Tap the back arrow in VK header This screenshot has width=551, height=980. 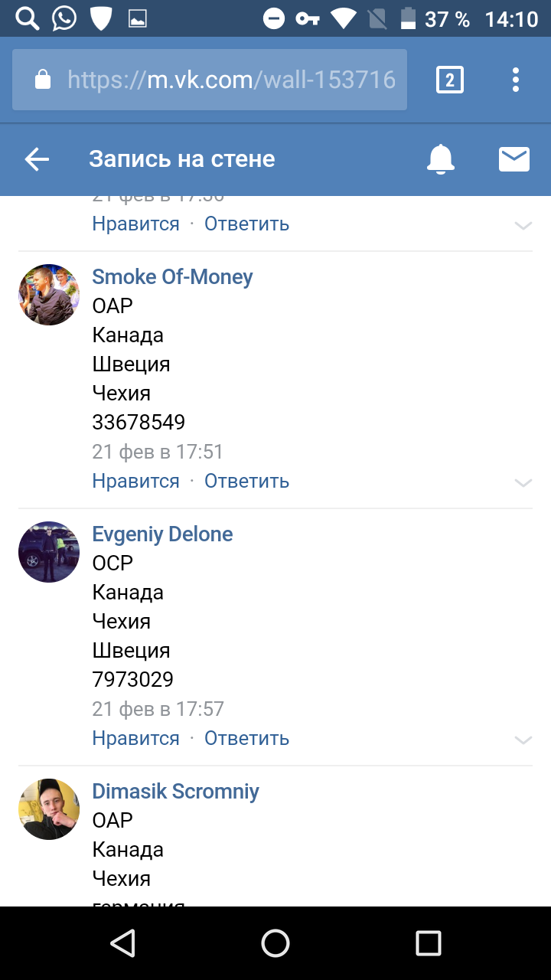pos(37,159)
